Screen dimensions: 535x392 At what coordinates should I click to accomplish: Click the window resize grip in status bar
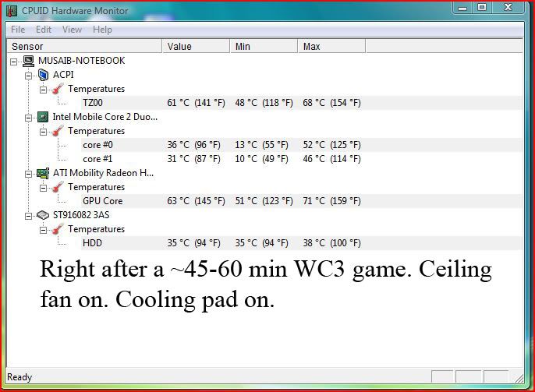(519, 378)
